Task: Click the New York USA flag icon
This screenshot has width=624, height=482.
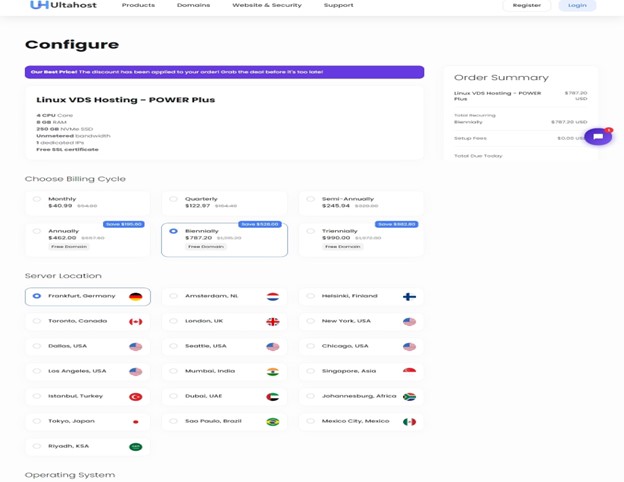Action: click(x=410, y=322)
